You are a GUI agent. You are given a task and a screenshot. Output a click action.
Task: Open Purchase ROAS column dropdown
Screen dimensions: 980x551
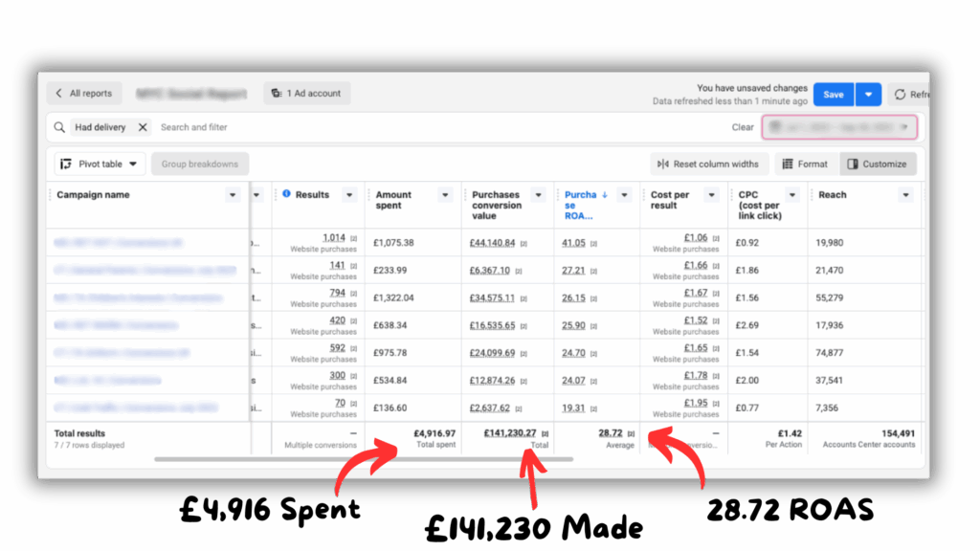pos(624,195)
